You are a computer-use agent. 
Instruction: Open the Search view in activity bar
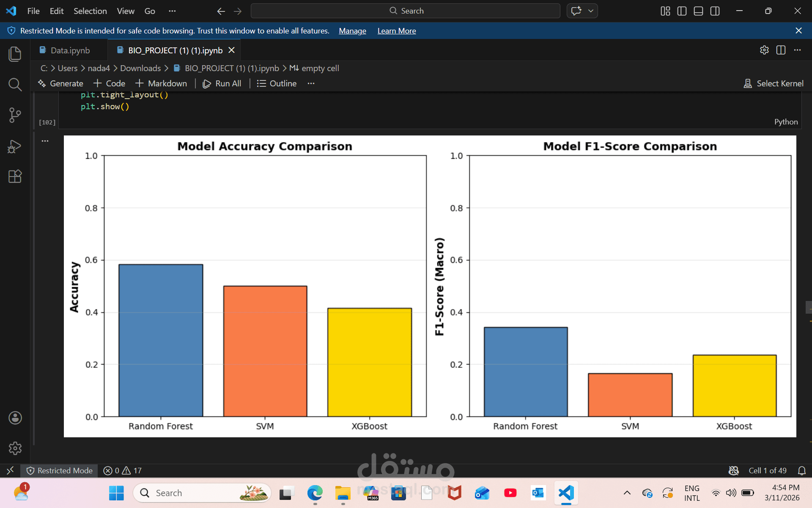[15, 84]
